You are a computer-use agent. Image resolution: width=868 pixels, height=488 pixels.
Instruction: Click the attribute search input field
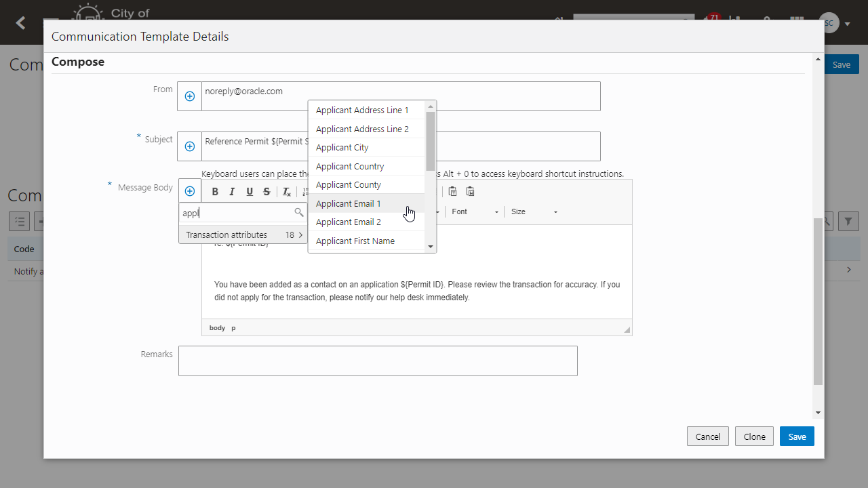pos(237,213)
